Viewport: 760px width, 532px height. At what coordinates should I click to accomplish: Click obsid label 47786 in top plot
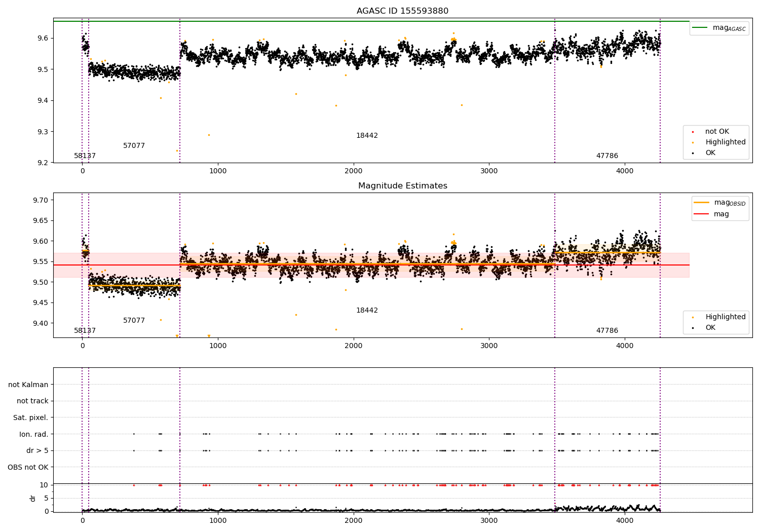(607, 156)
